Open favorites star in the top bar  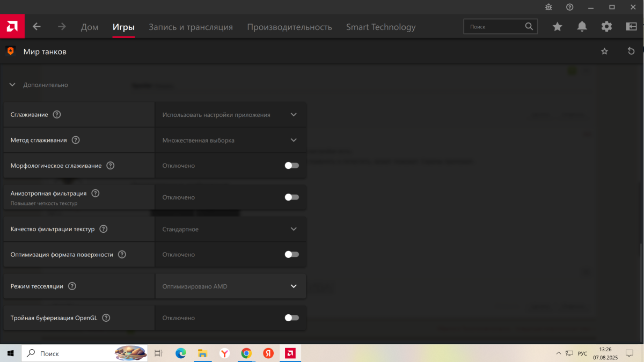point(558,27)
